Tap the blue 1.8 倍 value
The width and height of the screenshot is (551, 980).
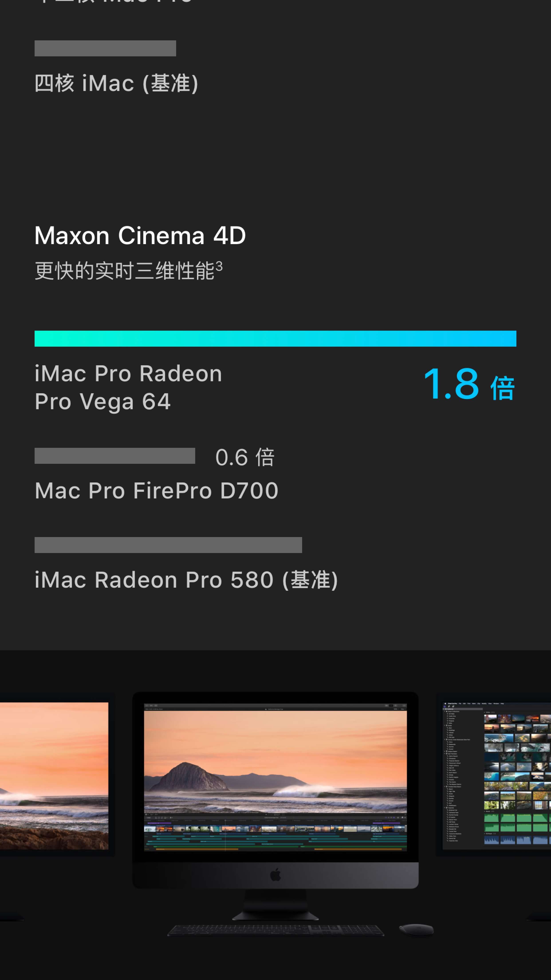[x=469, y=384]
